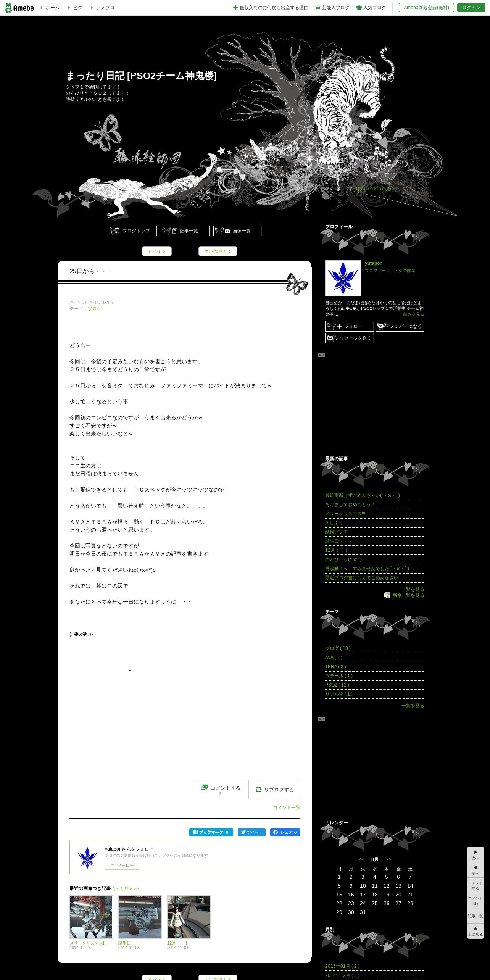Select theme ラテール ( 1 )
This screenshot has width=490, height=980.
coord(339,676)
